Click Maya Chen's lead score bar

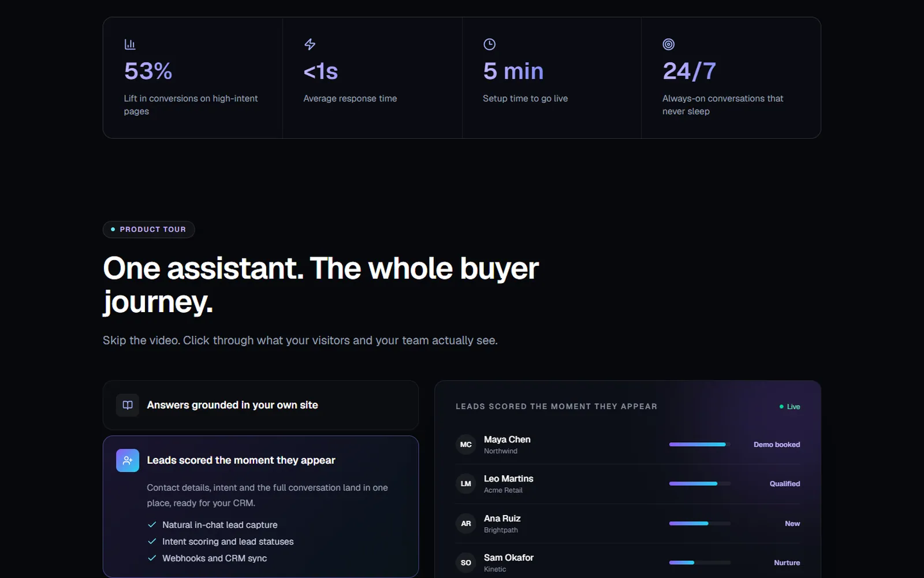click(x=700, y=444)
